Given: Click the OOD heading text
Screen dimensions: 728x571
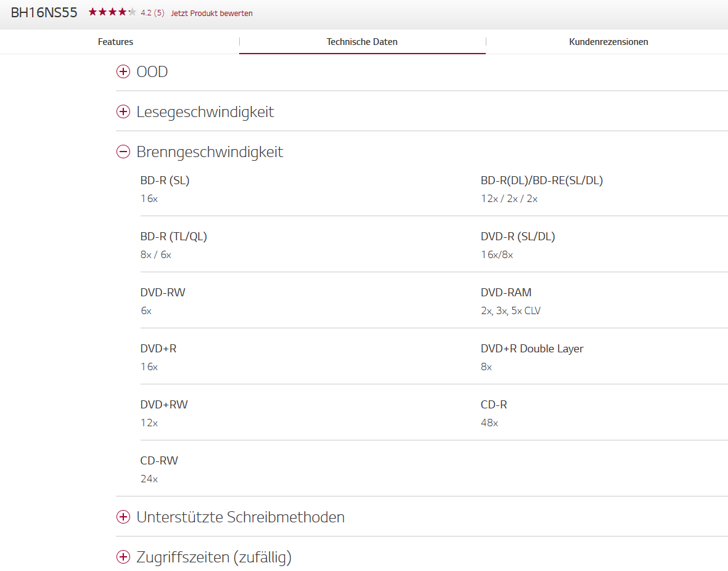Looking at the screenshot, I should [152, 72].
